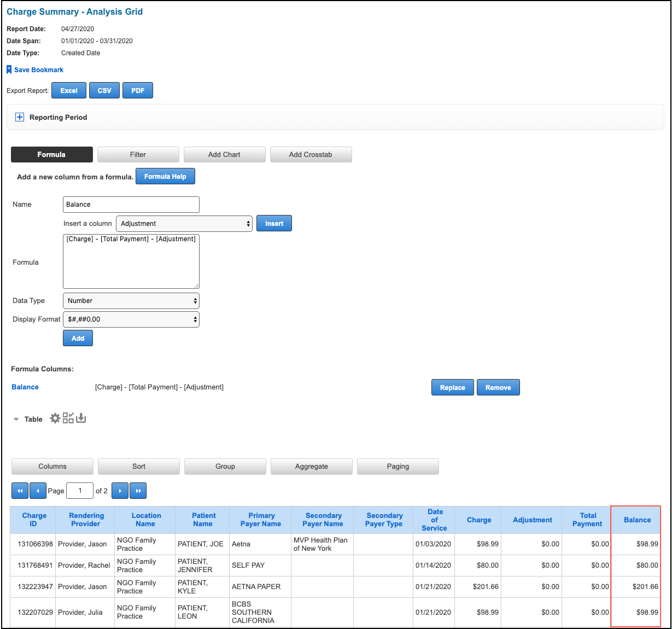Click the formula Name input field
672x629 pixels.
pos(131,205)
